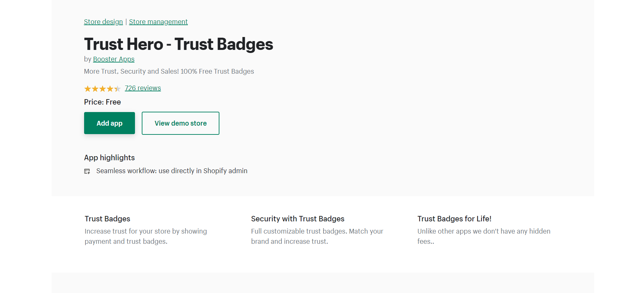Click the Price: Free label
This screenshot has height=293, width=644.
pyautogui.click(x=102, y=102)
